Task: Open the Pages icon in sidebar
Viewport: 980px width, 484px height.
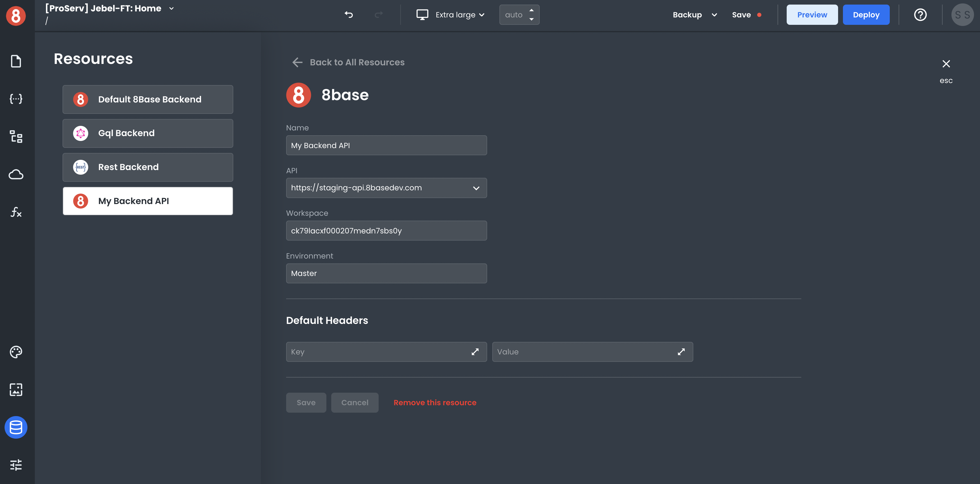Action: [16, 61]
